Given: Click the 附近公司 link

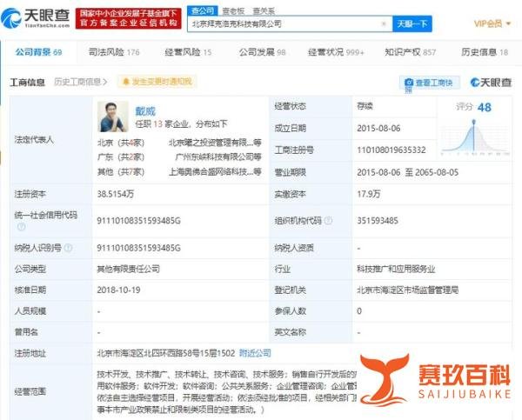Looking at the screenshot, I should (255, 353).
